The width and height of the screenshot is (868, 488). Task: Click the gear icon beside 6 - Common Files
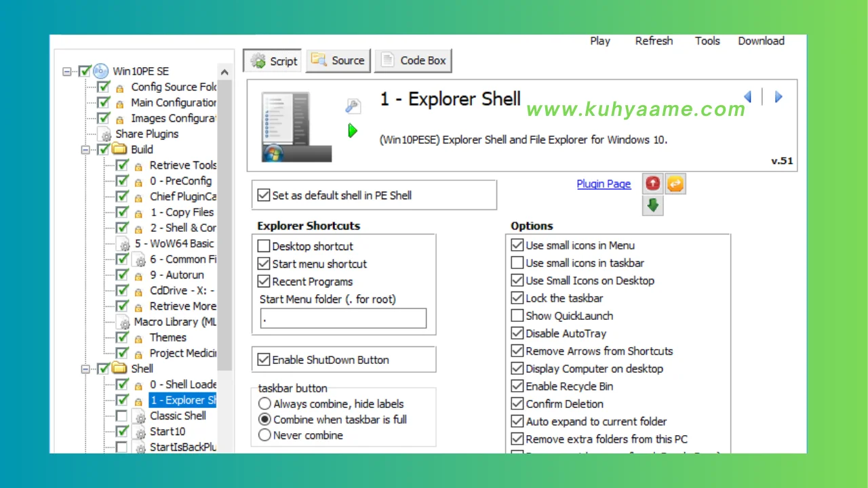[139, 260]
